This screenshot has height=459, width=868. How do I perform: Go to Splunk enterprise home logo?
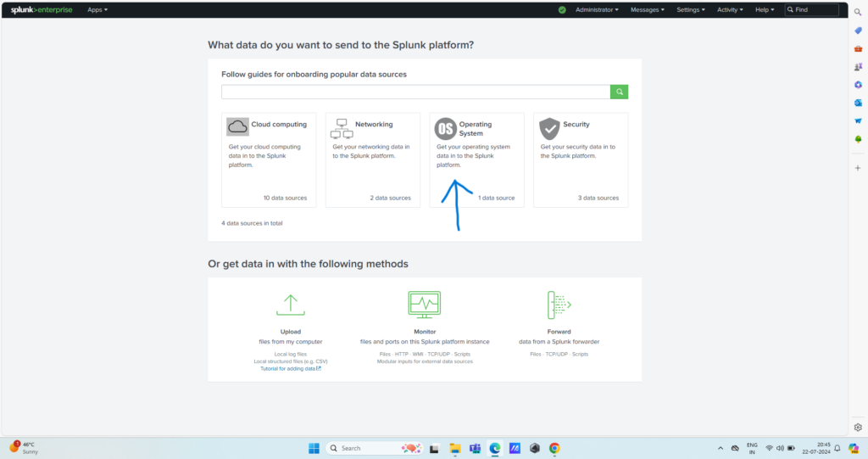pyautogui.click(x=41, y=10)
